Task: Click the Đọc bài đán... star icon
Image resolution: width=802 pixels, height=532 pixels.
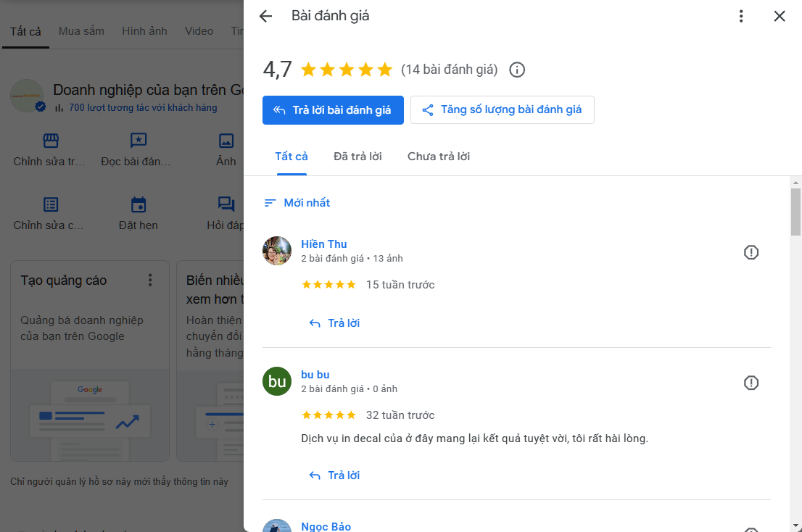Action: [138, 141]
